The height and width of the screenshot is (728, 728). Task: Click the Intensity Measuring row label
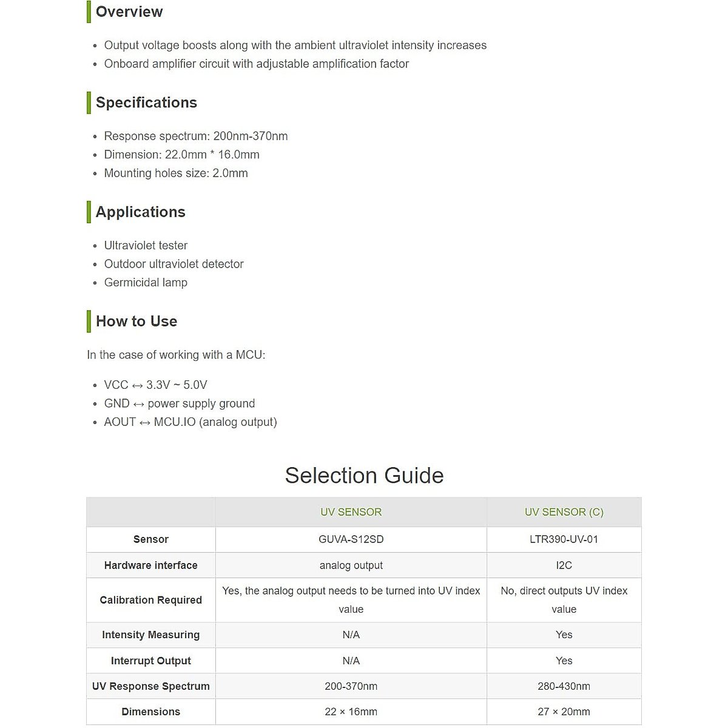click(150, 635)
